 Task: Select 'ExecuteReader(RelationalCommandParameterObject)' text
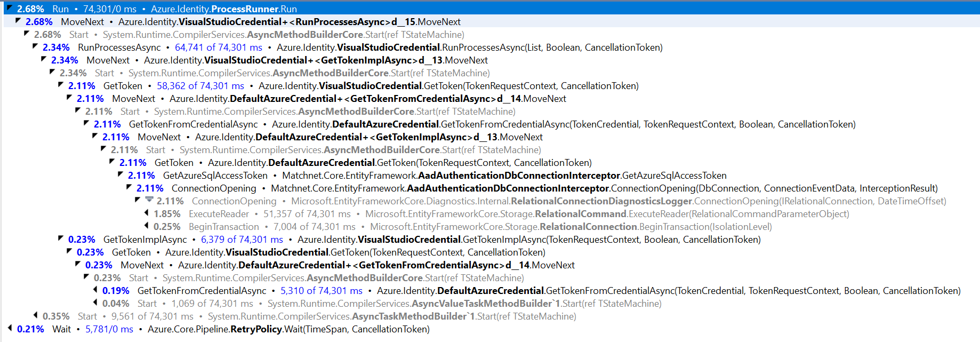(739, 214)
